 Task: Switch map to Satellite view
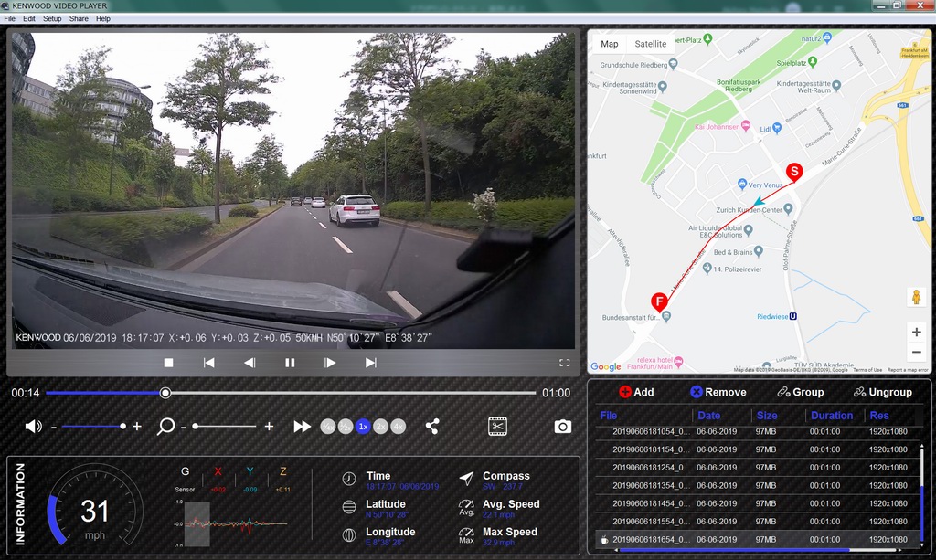pyautogui.click(x=651, y=44)
